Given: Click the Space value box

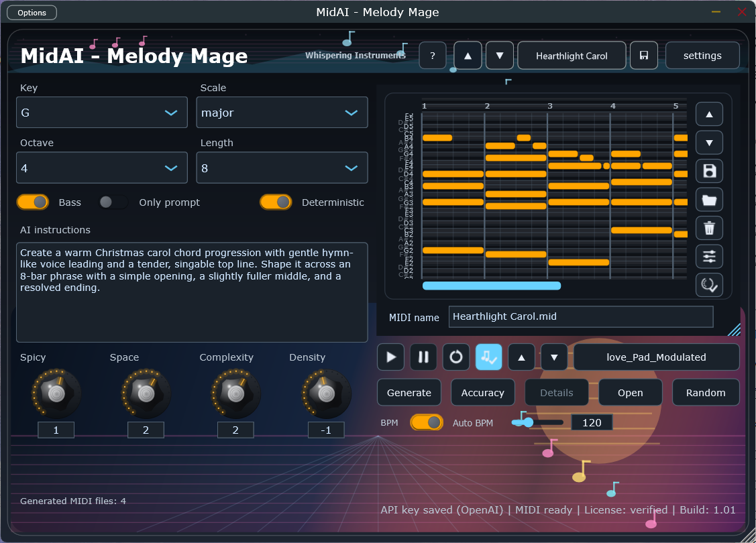Looking at the screenshot, I should point(146,430).
